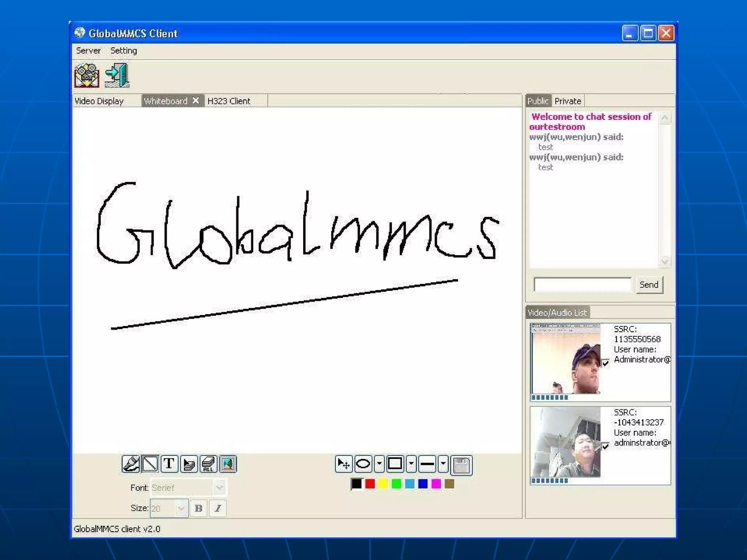Switch to the H323 Client tab

[x=229, y=101]
